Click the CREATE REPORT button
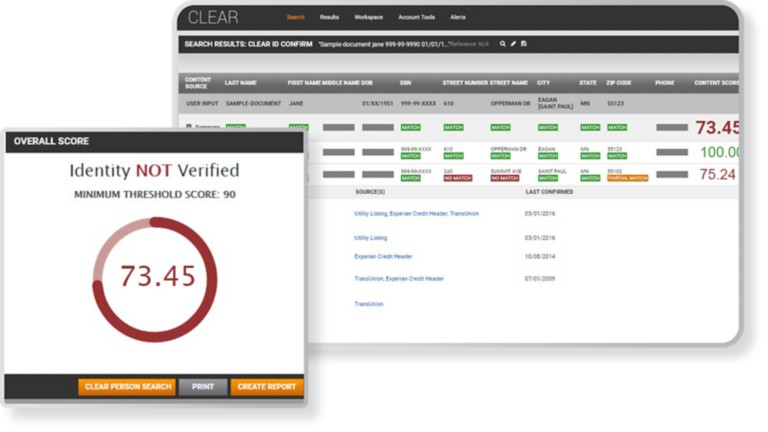This screenshot has width=768, height=432. 267,386
